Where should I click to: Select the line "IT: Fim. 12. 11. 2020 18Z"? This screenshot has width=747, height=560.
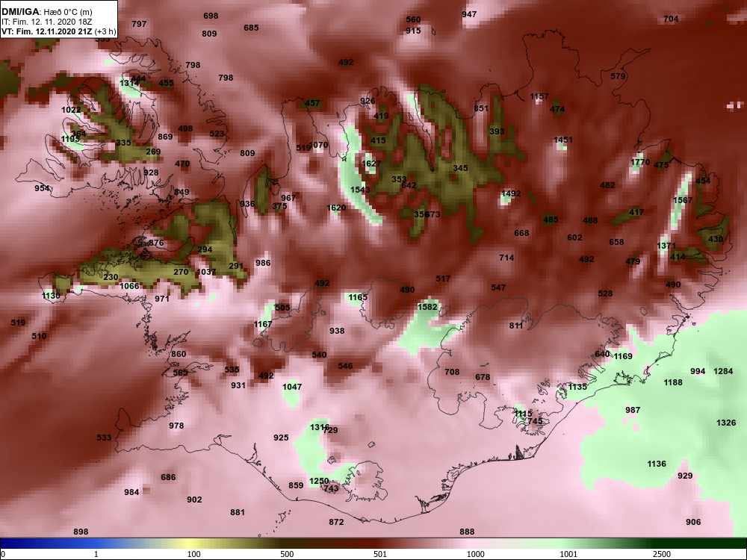coord(45,22)
